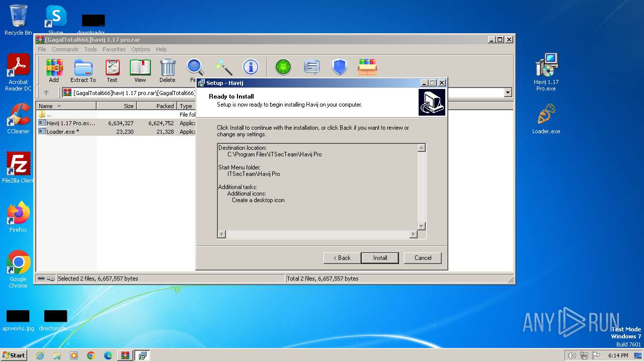Image resolution: width=644 pixels, height=362 pixels.
Task: Click Chrome icon in taskbar
Action: pyautogui.click(x=91, y=355)
